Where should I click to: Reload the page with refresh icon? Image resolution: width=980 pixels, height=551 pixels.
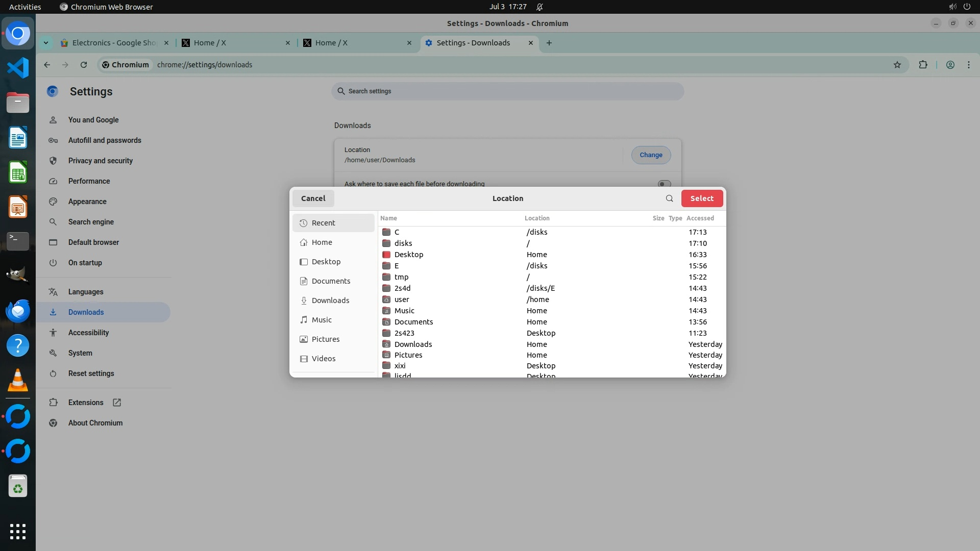pos(84,65)
